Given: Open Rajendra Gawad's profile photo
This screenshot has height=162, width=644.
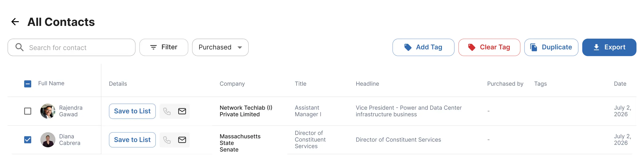Looking at the screenshot, I should (x=48, y=111).
